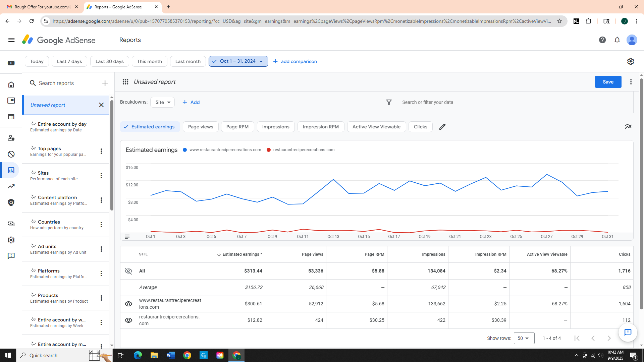Switch to the Rough Offer Gmail tab
The image size is (644, 362).
pyautogui.click(x=42, y=7)
